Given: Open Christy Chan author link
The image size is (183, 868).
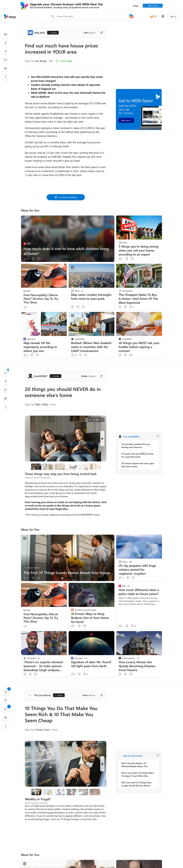Looking at the screenshot, I should tap(42, 729).
